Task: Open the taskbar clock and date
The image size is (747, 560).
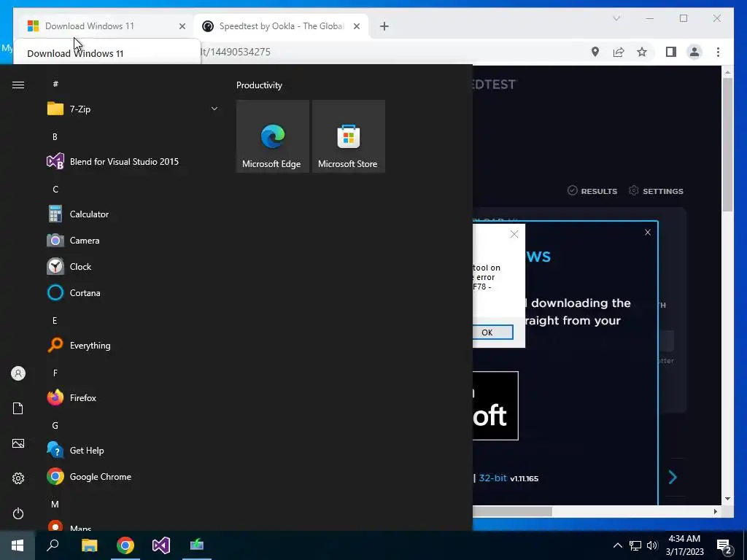Action: tap(684, 545)
